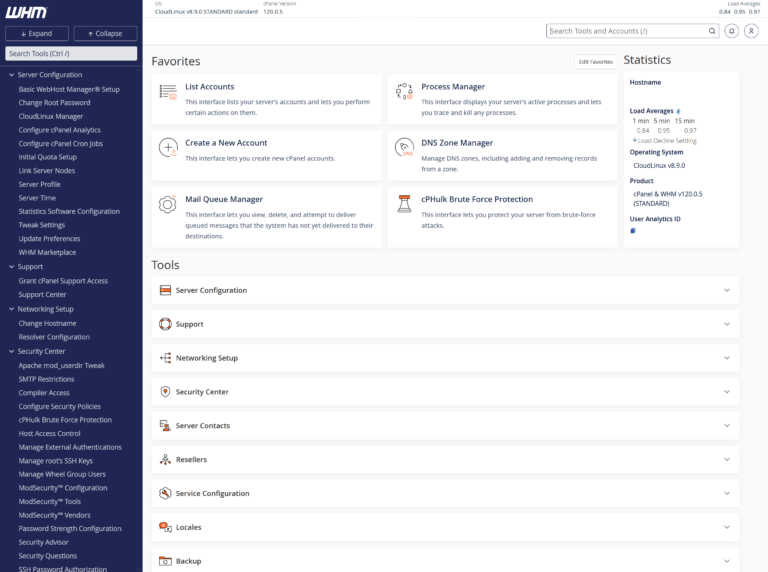This screenshot has height=572, width=768.
Task: Click the List Accounts favorite icon
Action: 168,92
